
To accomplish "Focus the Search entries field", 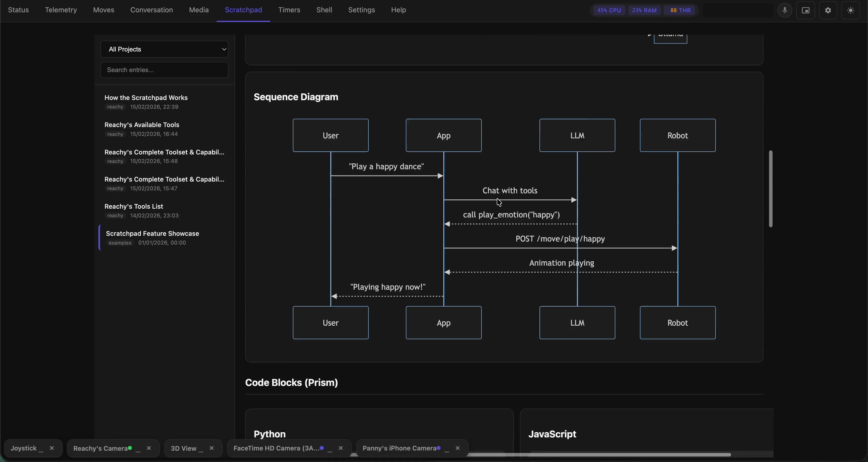I will point(165,70).
